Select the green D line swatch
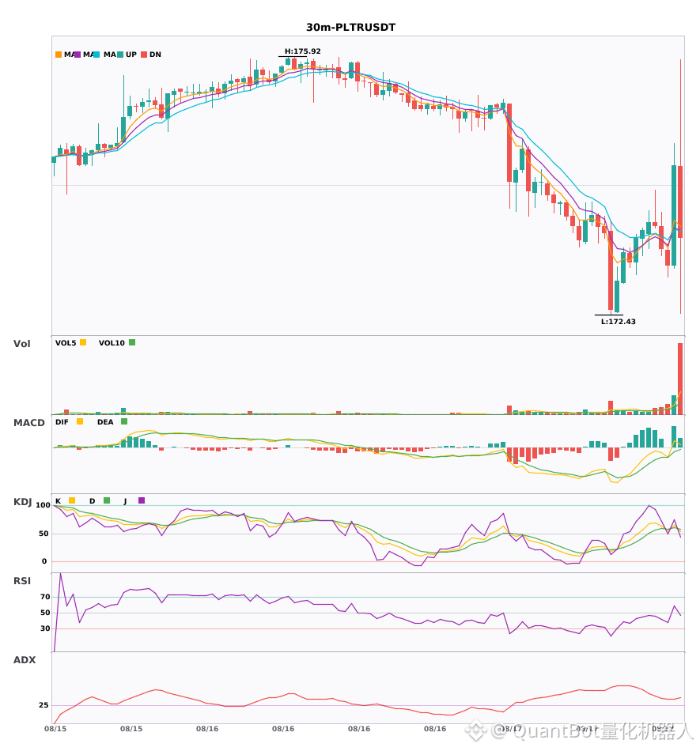Screen dimensions: 700x751 (107, 500)
